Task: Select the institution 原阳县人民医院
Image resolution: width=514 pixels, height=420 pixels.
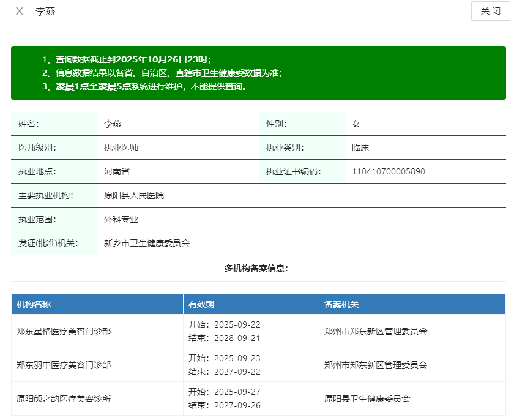Action: (x=134, y=195)
